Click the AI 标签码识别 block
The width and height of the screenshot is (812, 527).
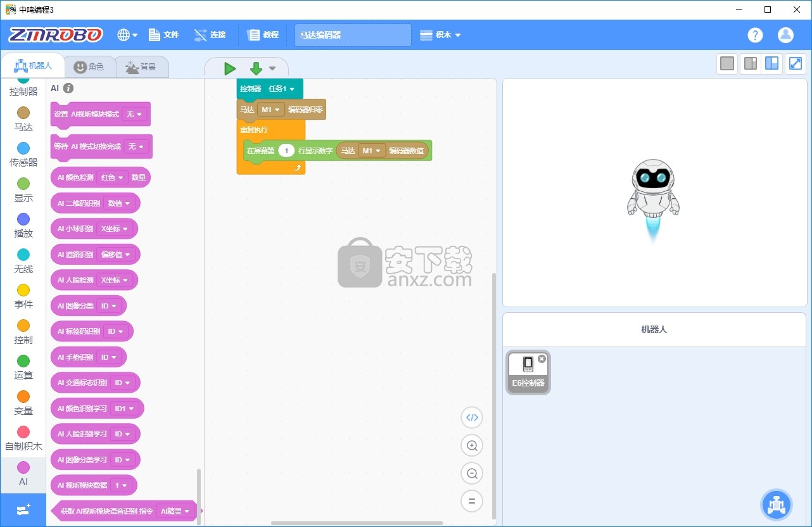point(92,331)
